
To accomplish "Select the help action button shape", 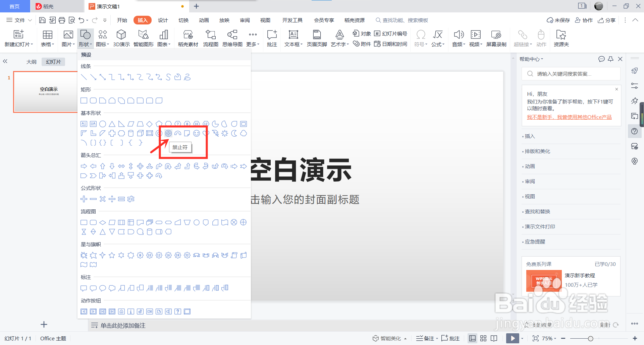I will [178, 312].
